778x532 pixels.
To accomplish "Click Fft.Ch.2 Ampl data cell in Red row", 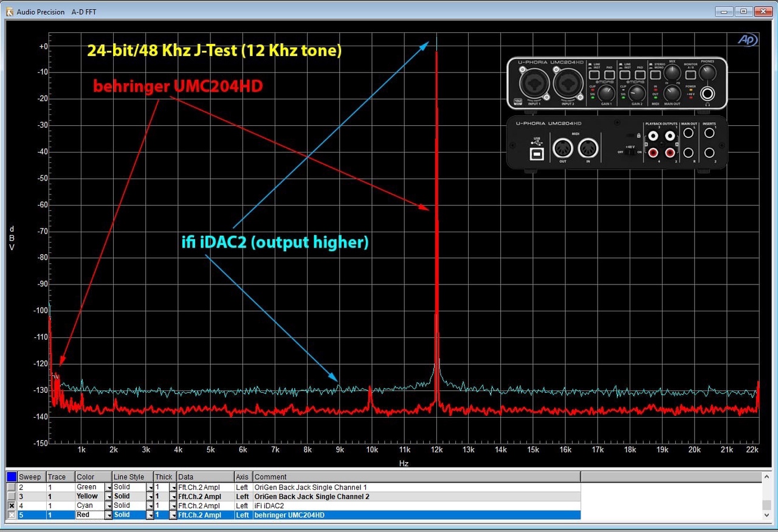I will (x=205, y=515).
